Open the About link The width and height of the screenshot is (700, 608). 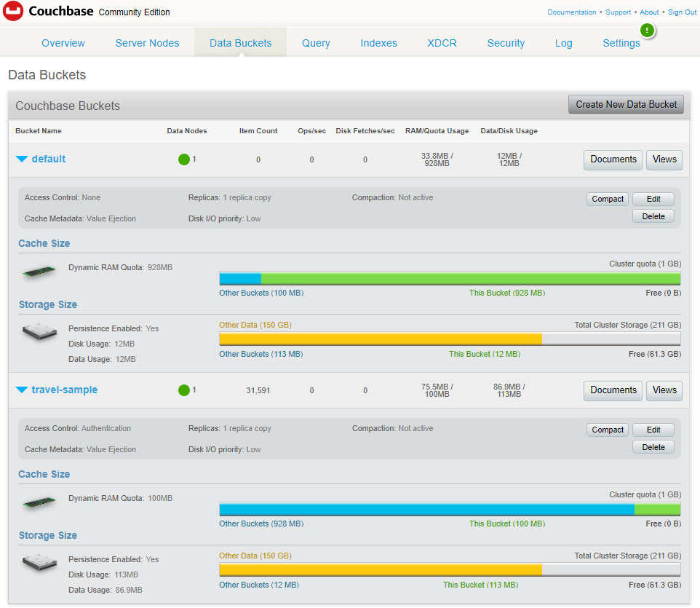649,12
